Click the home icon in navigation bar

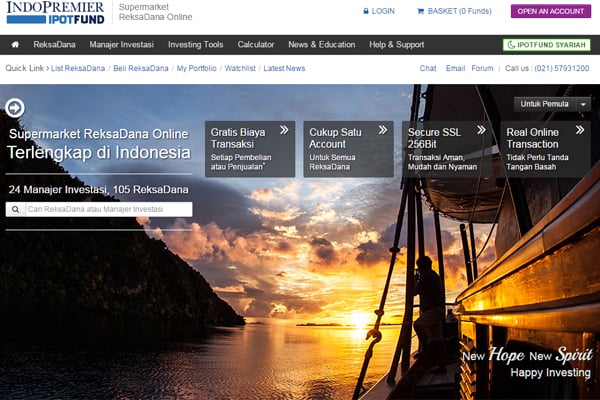[15, 45]
